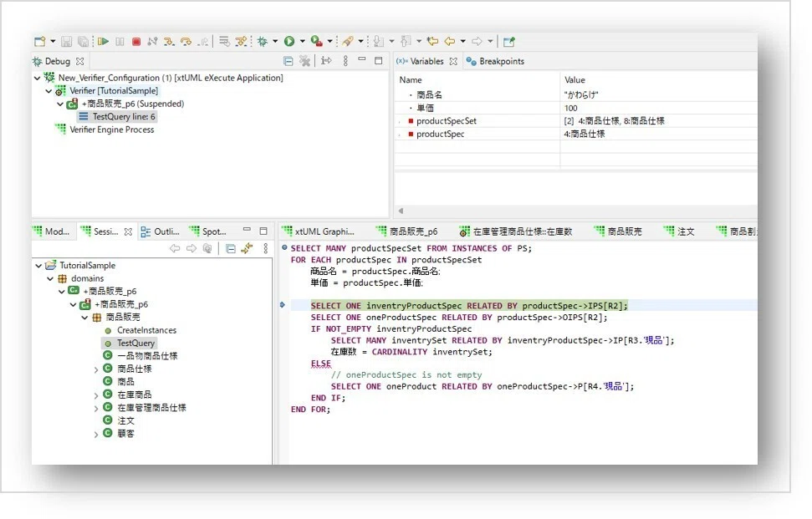Viewport: 812px width, 519px height.
Task: Click the Suspend pause icon
Action: tap(120, 42)
